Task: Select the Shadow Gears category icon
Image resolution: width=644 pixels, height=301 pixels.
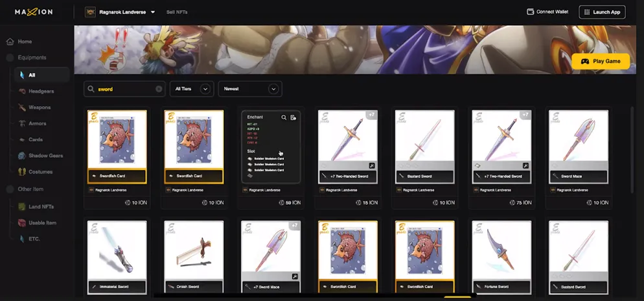Action: click(x=22, y=156)
